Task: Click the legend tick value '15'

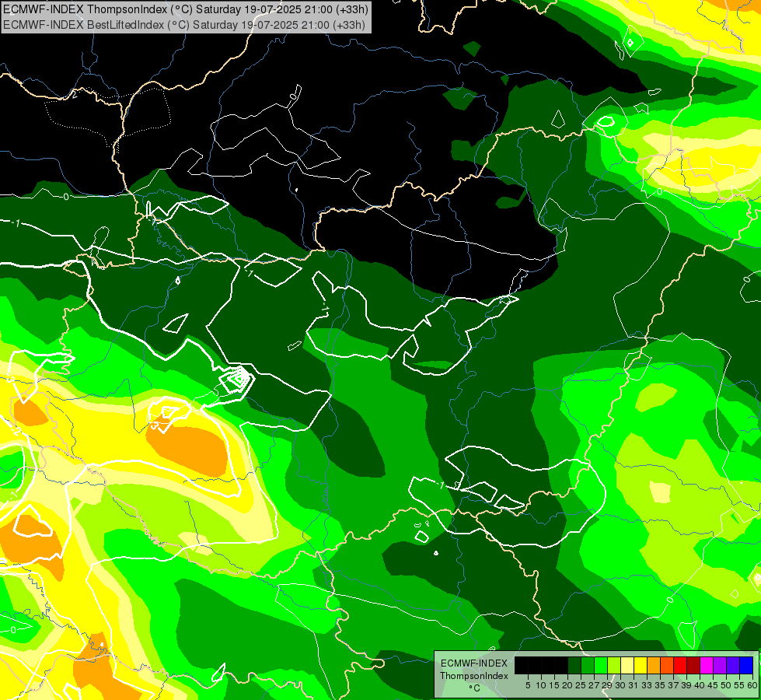Action: click(554, 685)
